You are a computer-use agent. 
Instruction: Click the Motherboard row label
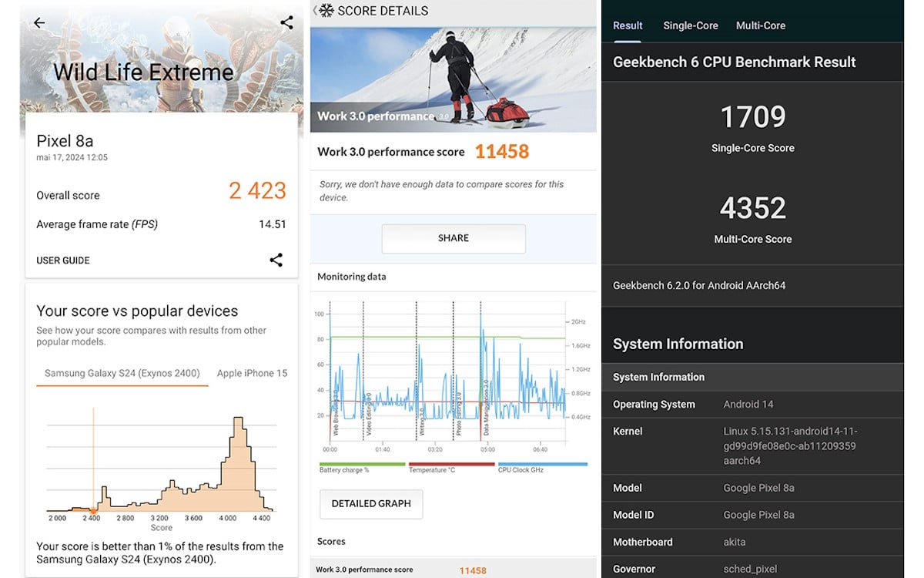pos(643,542)
